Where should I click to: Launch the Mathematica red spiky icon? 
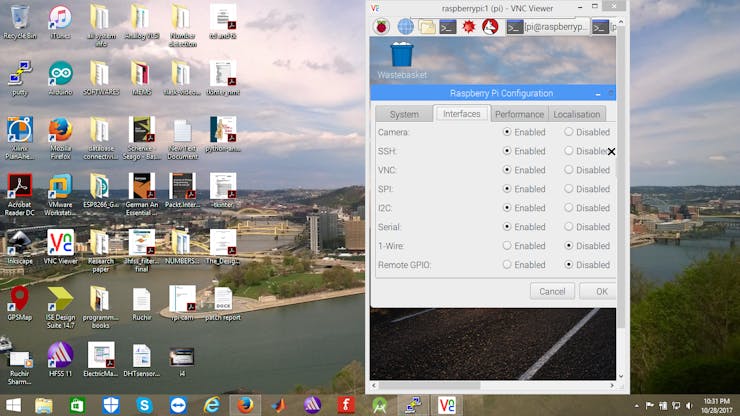click(x=469, y=26)
